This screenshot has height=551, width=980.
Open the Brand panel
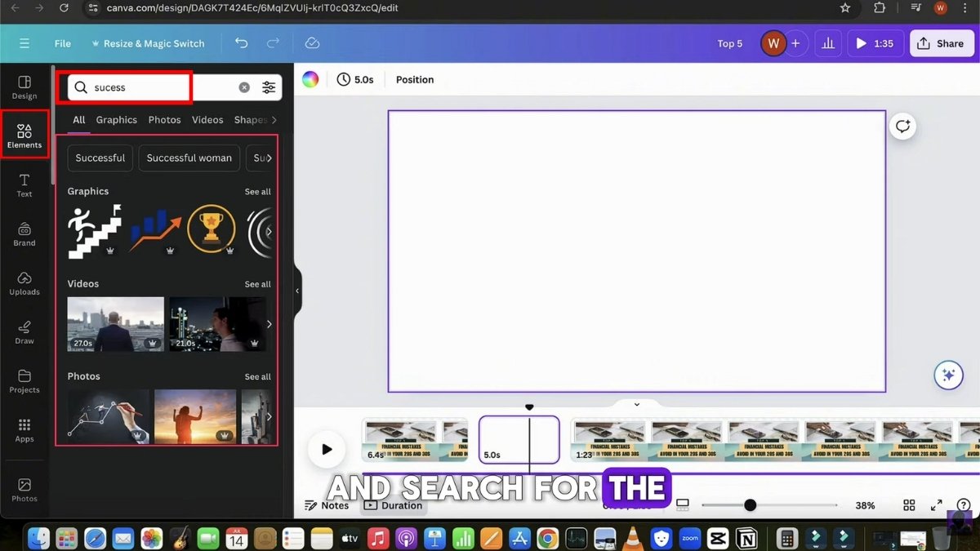click(24, 233)
